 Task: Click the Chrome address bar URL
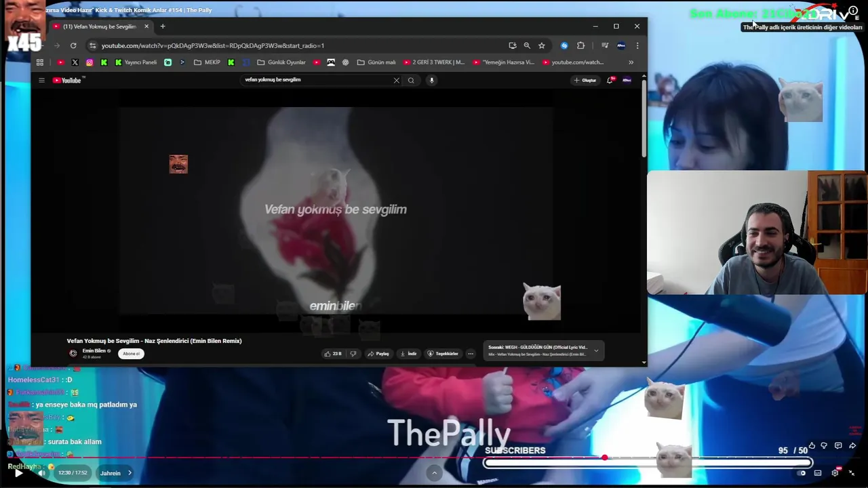[x=213, y=45]
